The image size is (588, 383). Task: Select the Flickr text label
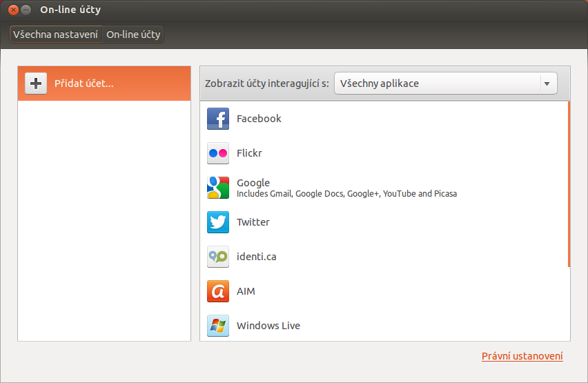pos(249,153)
